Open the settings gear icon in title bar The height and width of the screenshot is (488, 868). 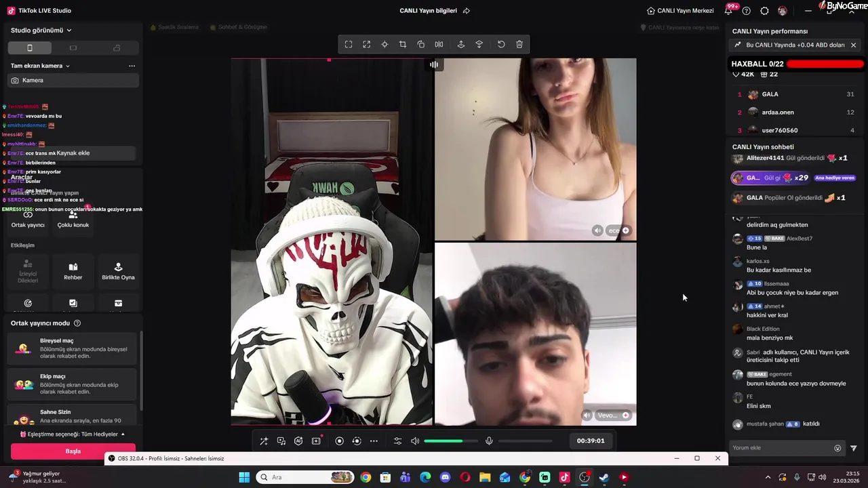[765, 11]
